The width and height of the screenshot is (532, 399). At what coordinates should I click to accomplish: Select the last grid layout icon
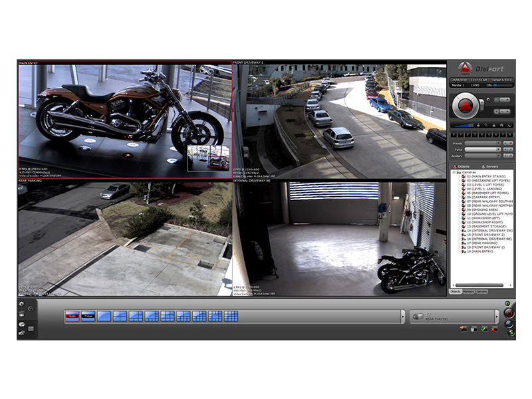pyautogui.click(x=231, y=316)
